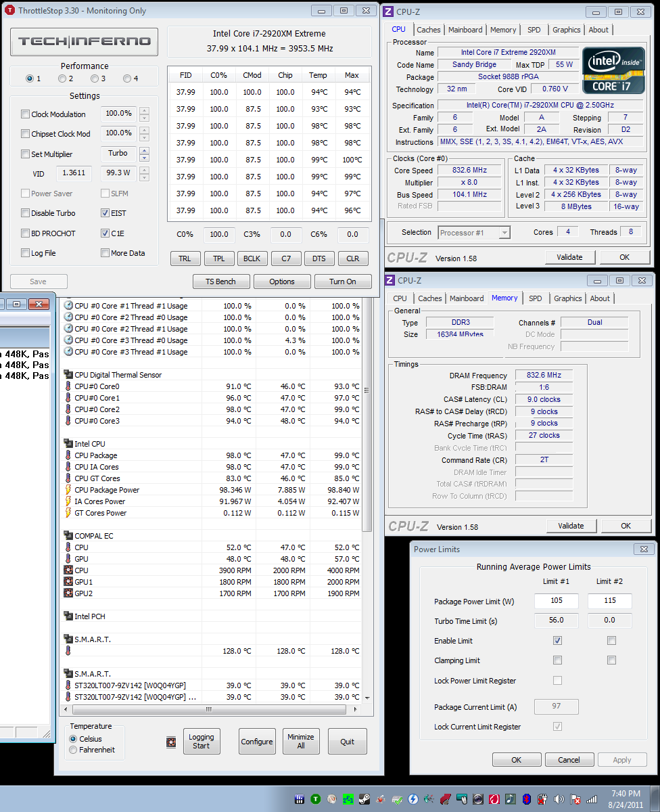The height and width of the screenshot is (812, 660).
Task: Open SPD tab in Memory timings CPU-Z window
Action: coord(536,298)
